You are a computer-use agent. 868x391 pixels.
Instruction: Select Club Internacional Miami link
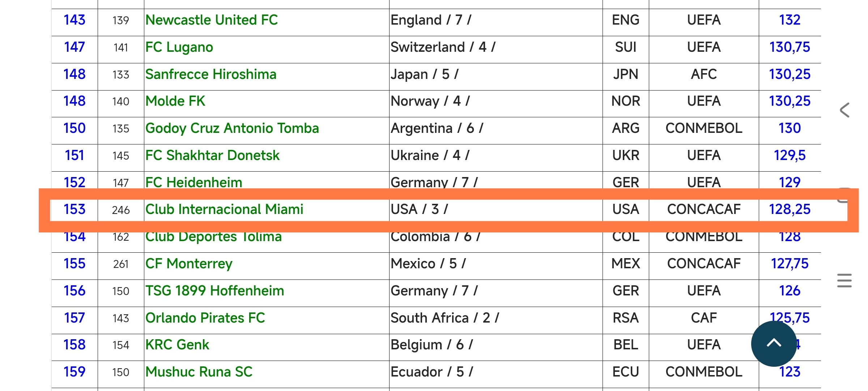(224, 209)
